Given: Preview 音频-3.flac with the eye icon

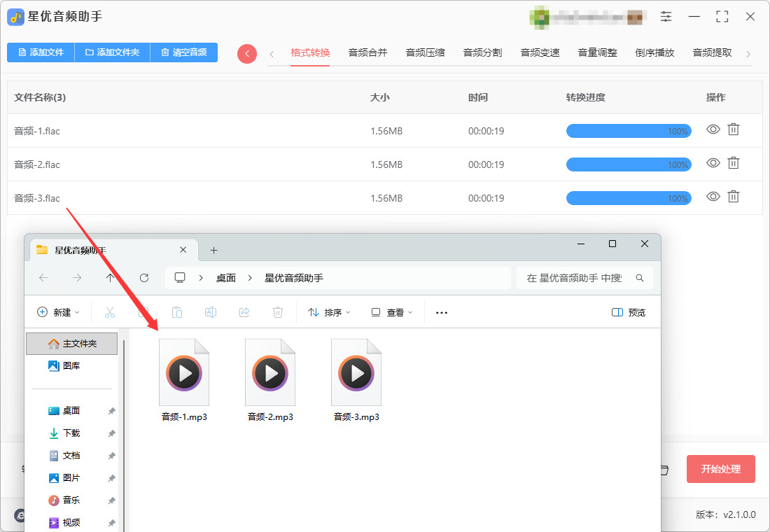Looking at the screenshot, I should pyautogui.click(x=713, y=197).
